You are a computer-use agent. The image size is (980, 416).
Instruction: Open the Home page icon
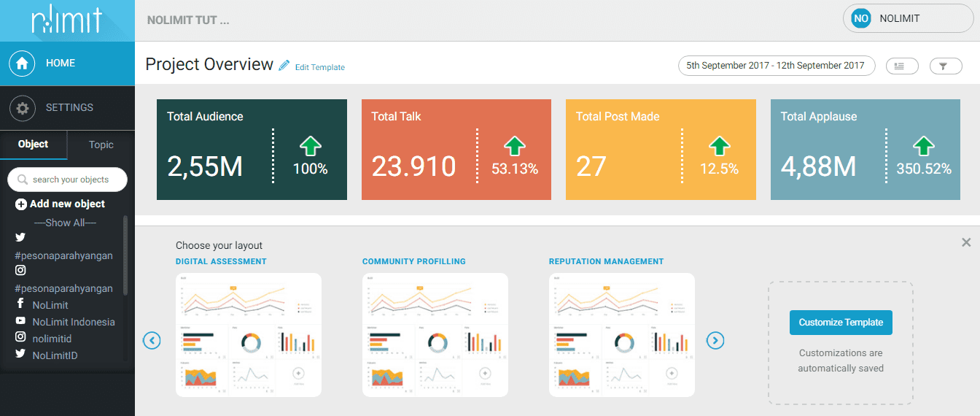[x=23, y=63]
